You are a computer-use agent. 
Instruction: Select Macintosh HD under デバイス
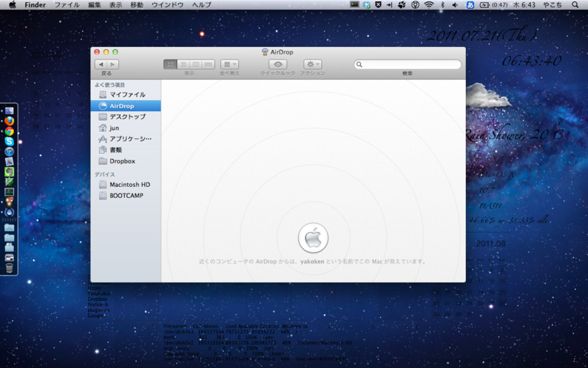(126, 185)
